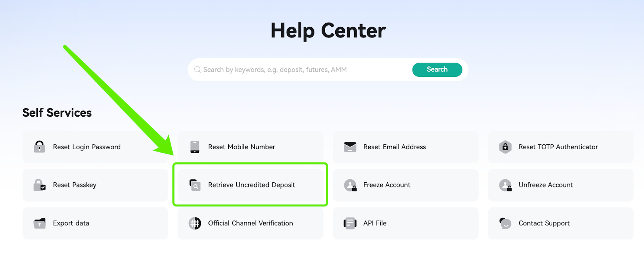The width and height of the screenshot is (644, 257).
Task: Open the Contact Support text link
Action: (544, 223)
